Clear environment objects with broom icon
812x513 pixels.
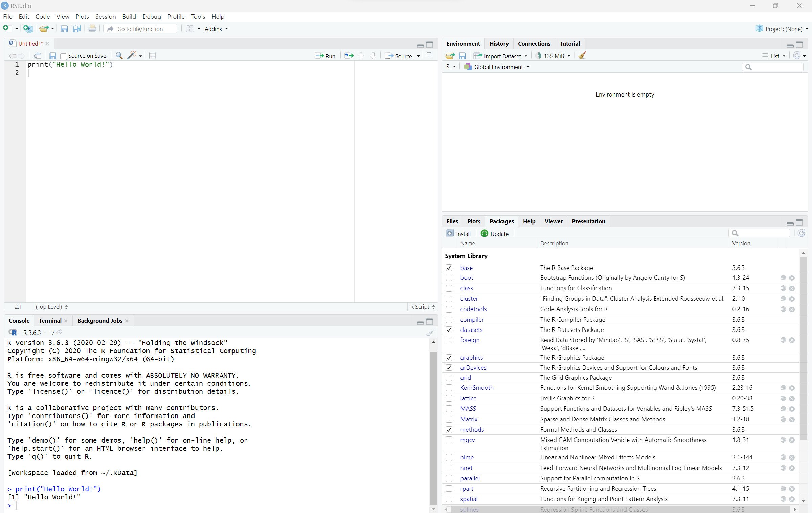point(582,56)
